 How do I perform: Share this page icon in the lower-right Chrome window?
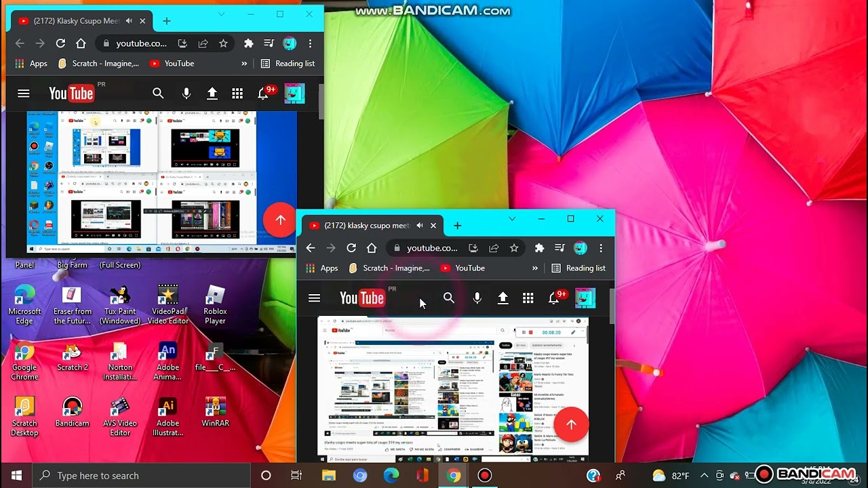[494, 248]
